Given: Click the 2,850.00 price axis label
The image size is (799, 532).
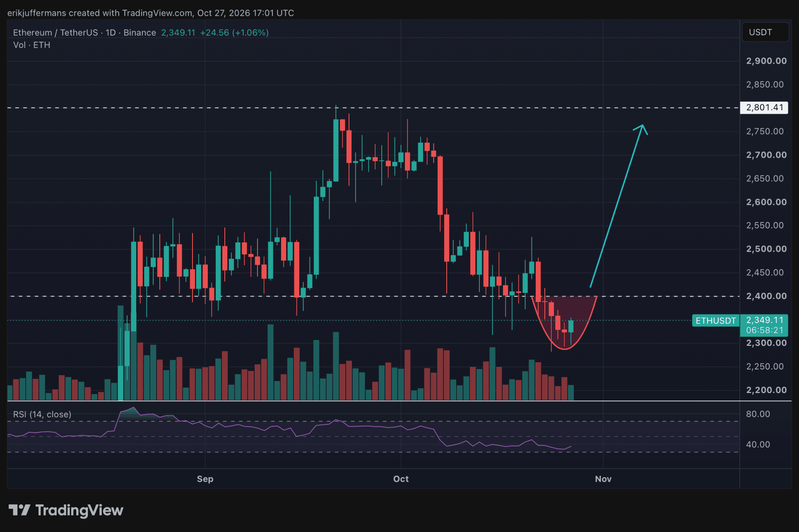Looking at the screenshot, I should point(765,84).
